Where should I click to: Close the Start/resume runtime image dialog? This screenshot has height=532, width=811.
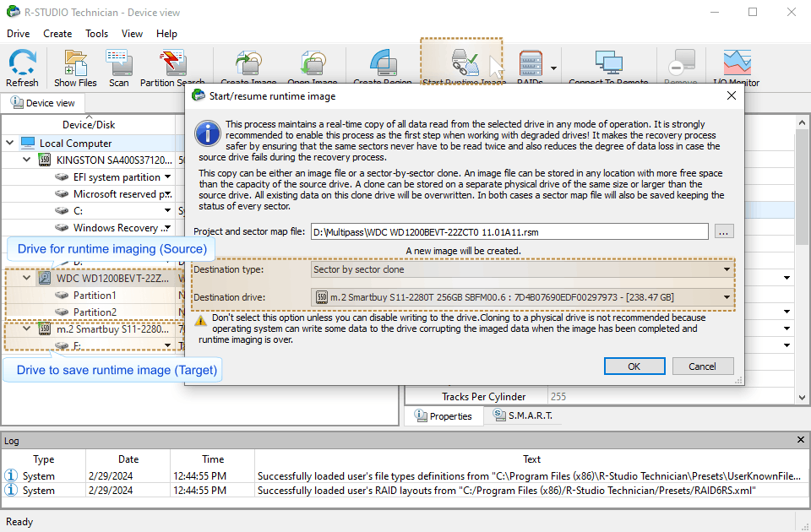732,95
